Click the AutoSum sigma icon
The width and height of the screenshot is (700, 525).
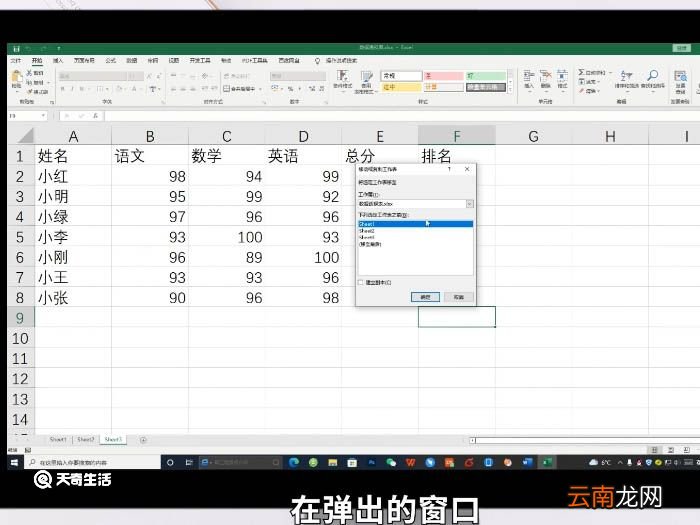click(x=581, y=72)
